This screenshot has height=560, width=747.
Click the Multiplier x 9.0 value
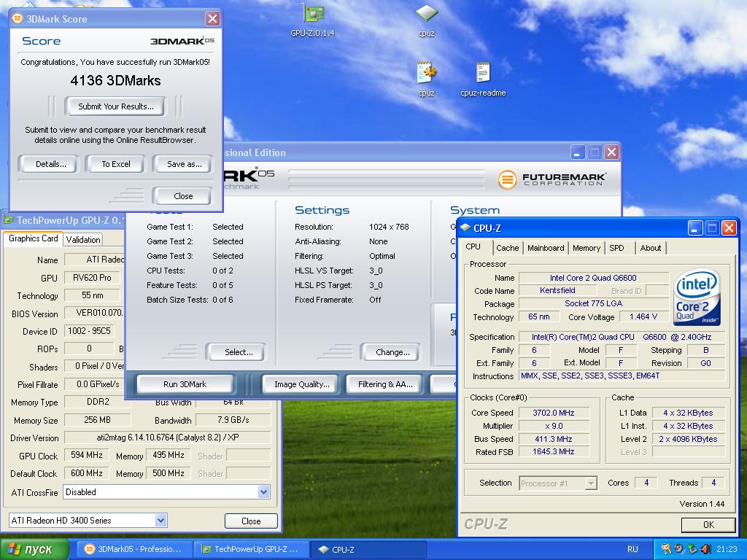click(554, 426)
